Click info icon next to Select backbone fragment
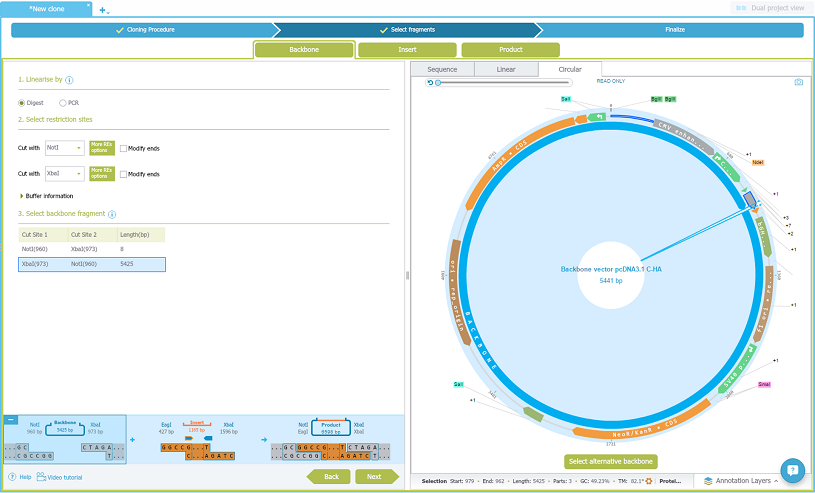 pyautogui.click(x=112, y=214)
